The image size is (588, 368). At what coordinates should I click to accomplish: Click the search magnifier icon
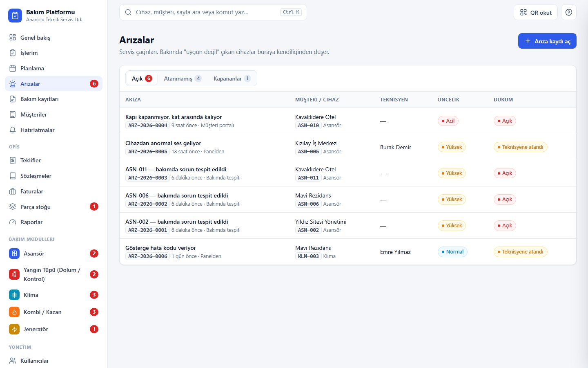click(x=128, y=12)
